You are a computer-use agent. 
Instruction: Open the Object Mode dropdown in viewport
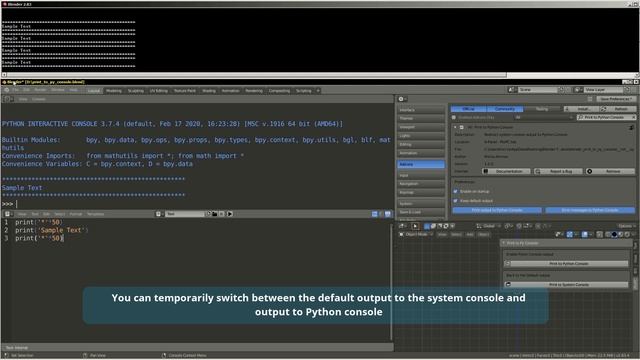click(416, 234)
